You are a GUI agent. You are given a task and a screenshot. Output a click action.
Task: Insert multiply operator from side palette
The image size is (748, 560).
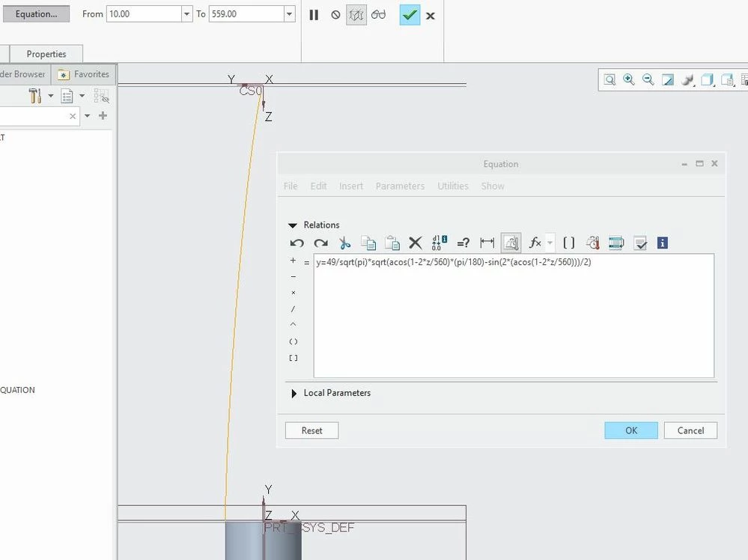pyautogui.click(x=293, y=293)
